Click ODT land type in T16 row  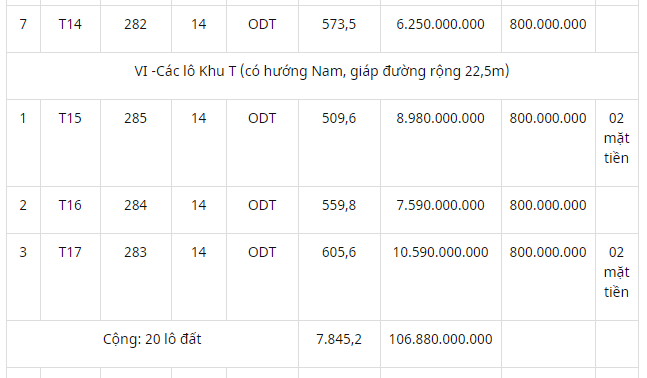(x=262, y=205)
